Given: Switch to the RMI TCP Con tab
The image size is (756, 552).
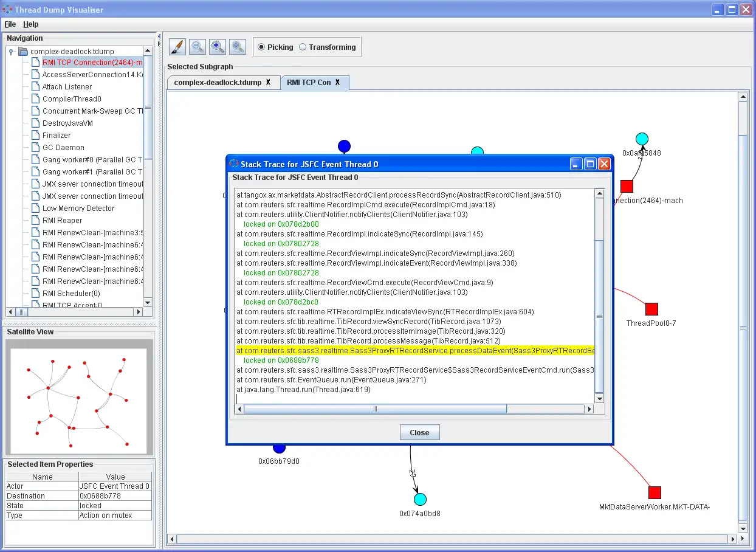Looking at the screenshot, I should click(309, 82).
